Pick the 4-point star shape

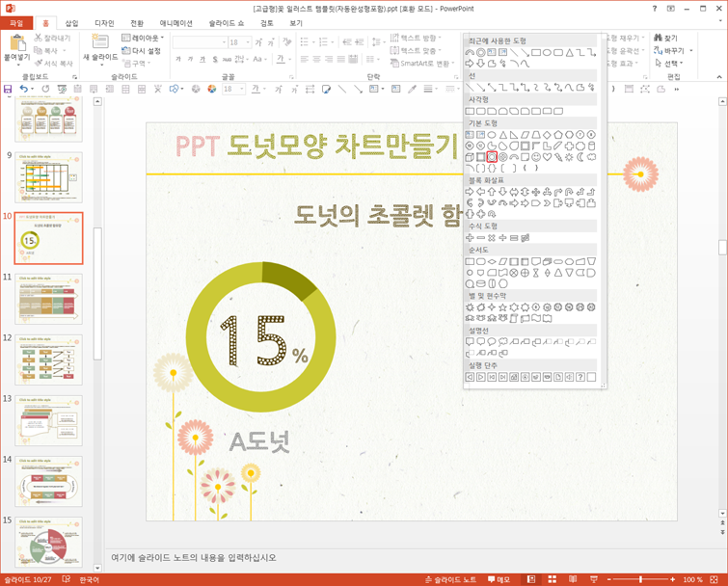(492, 307)
